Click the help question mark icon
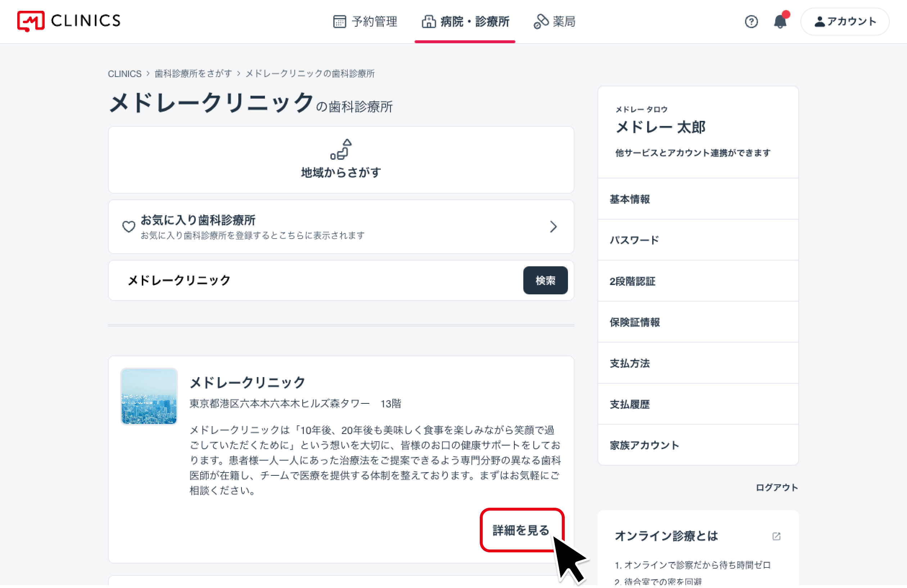Image resolution: width=907 pixels, height=588 pixels. pos(751,21)
